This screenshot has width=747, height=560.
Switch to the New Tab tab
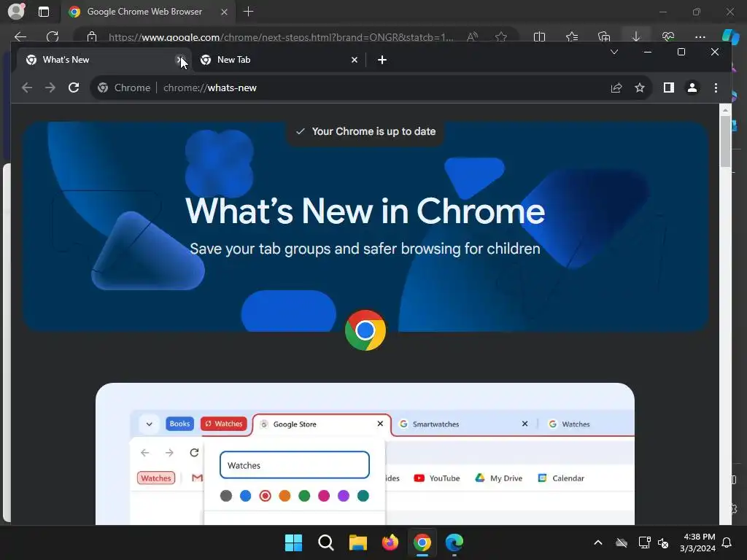point(279,60)
